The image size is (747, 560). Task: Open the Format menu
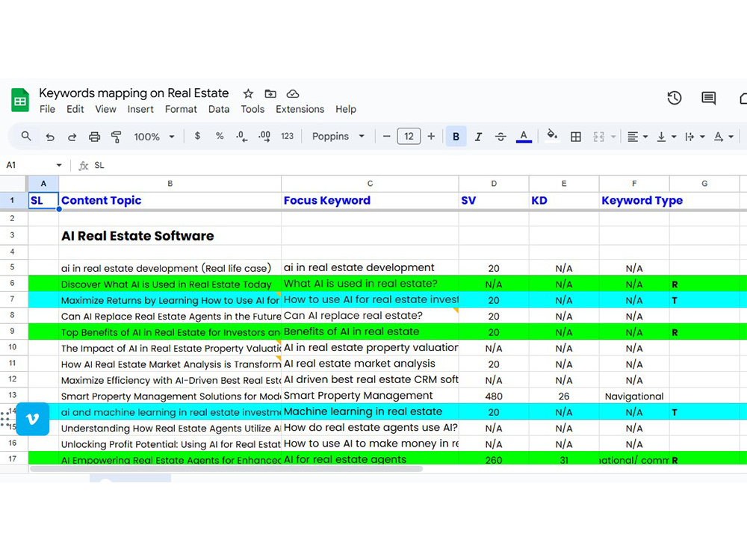[181, 109]
